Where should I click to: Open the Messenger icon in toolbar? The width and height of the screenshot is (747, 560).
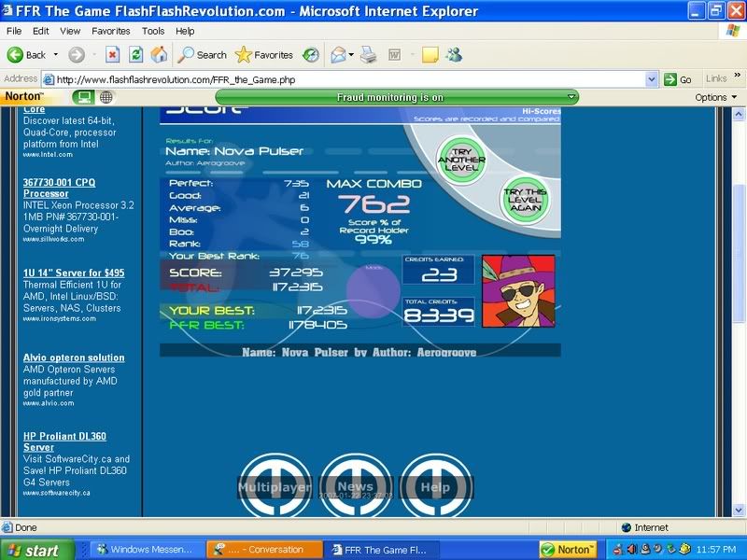click(x=454, y=55)
